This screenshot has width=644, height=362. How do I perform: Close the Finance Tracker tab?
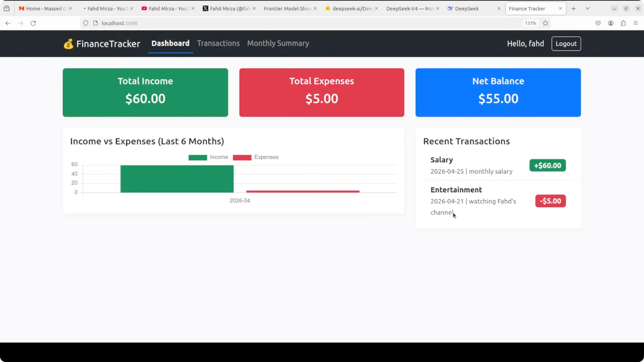(x=560, y=8)
